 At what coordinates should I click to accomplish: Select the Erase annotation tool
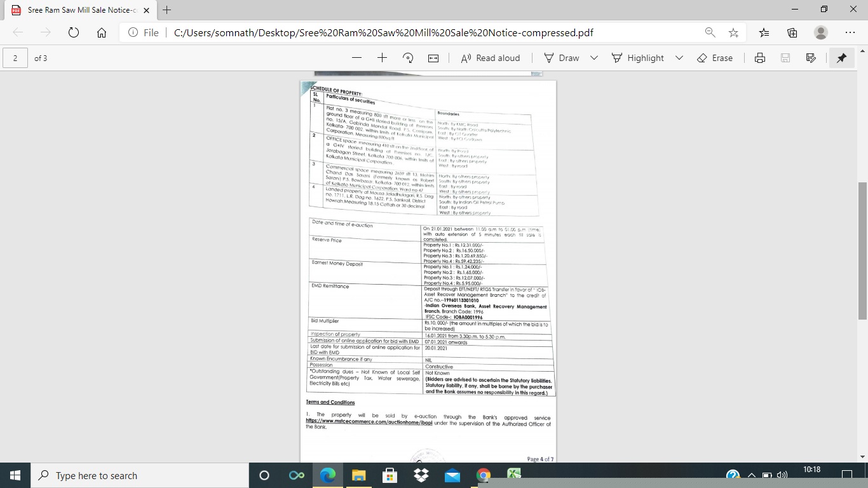coord(715,58)
